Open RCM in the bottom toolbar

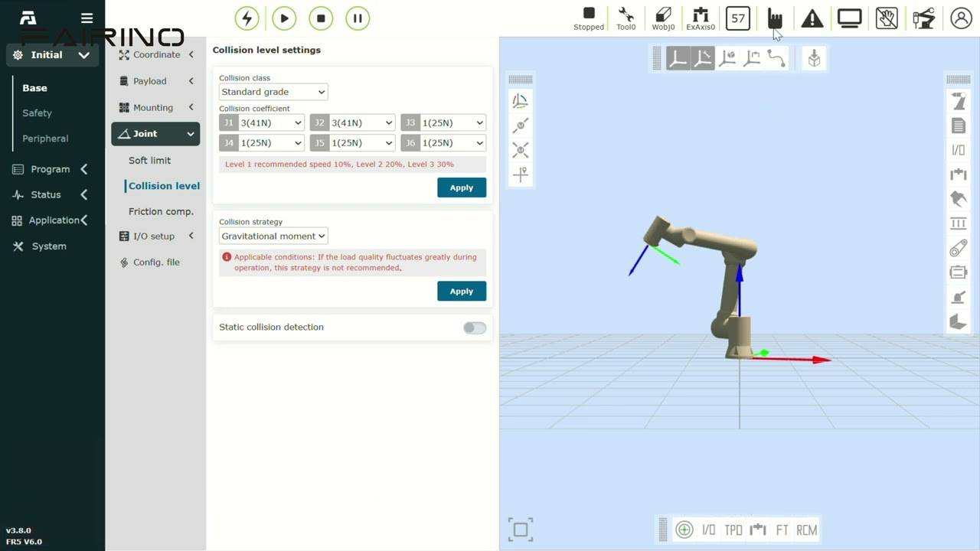(807, 530)
